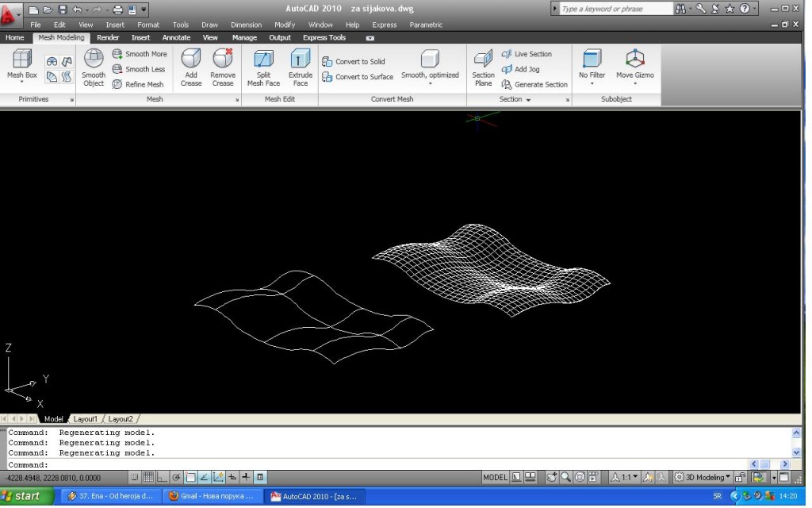Choose the Extrude Face tool
Viewport: 812px width, 508px height.
[x=301, y=67]
